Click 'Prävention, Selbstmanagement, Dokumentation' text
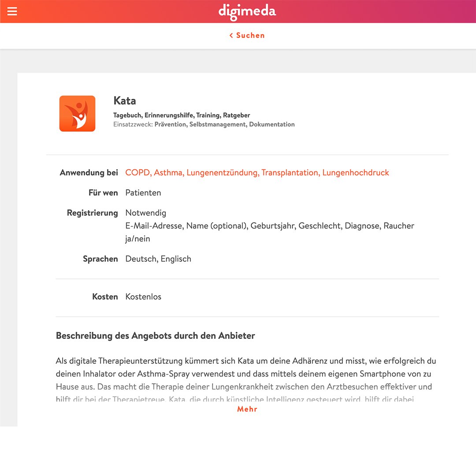This screenshot has height=476, width=476. click(x=225, y=124)
